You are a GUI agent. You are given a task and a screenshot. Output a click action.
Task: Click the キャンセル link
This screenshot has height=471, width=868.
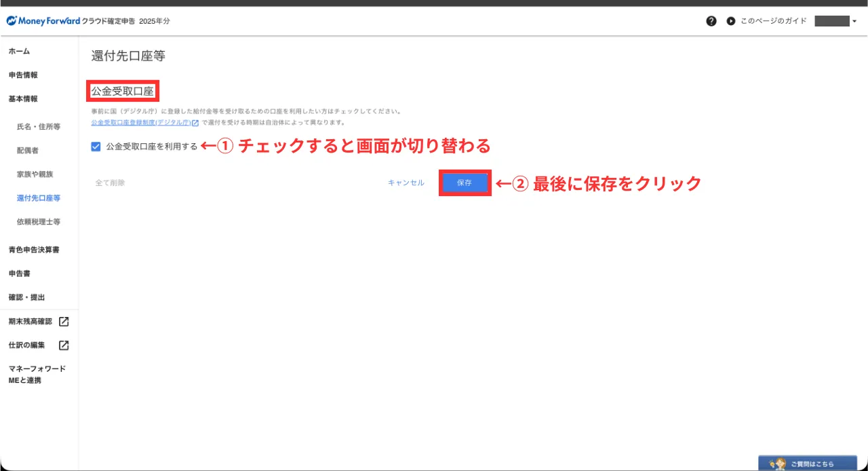click(x=406, y=183)
